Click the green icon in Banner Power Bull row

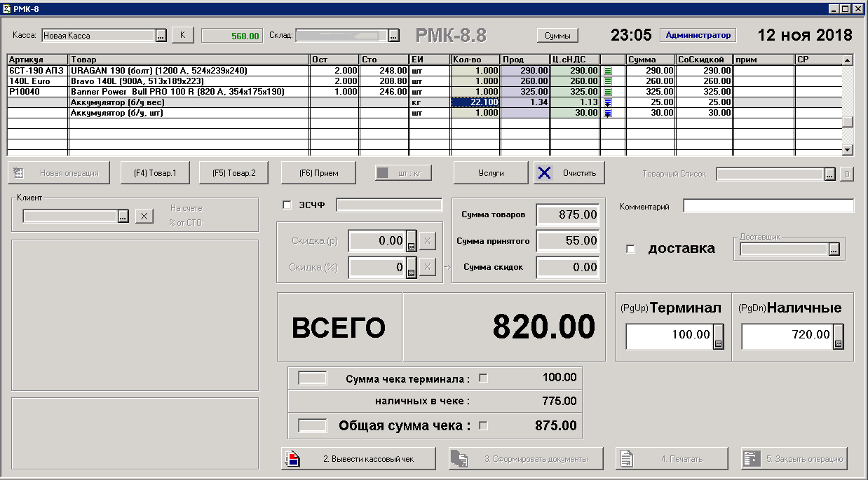pyautogui.click(x=608, y=92)
